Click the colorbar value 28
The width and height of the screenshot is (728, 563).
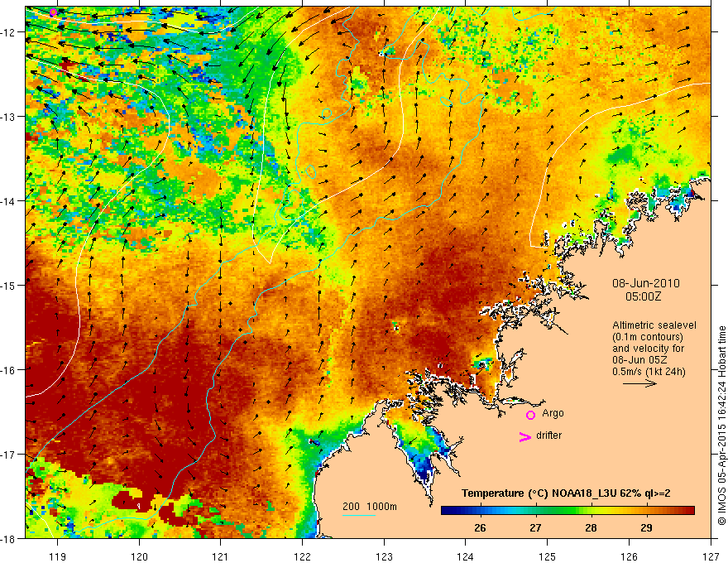(591, 528)
